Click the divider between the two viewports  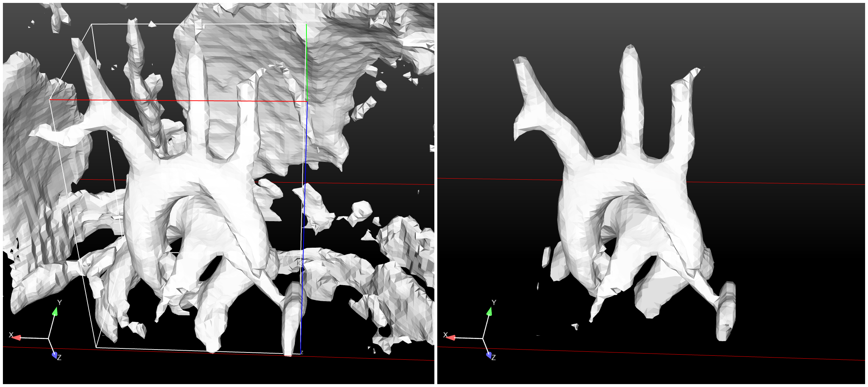(435, 193)
